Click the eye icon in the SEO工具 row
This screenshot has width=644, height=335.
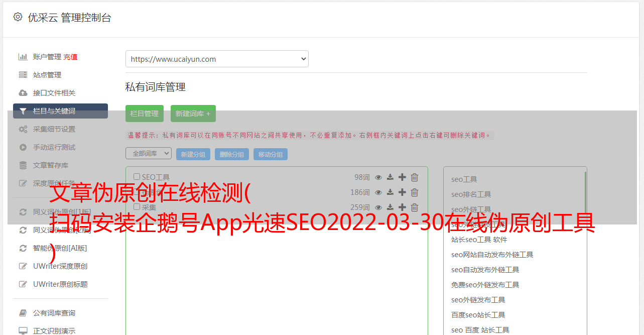378,177
